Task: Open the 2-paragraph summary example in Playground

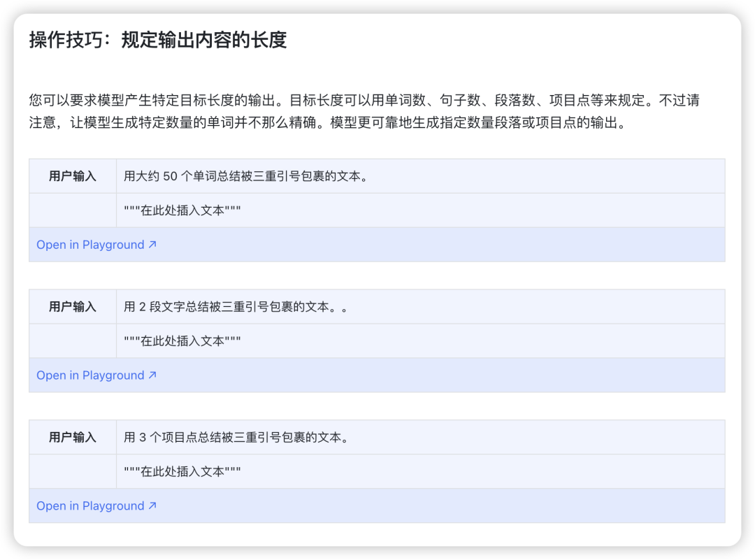Action: (90, 375)
